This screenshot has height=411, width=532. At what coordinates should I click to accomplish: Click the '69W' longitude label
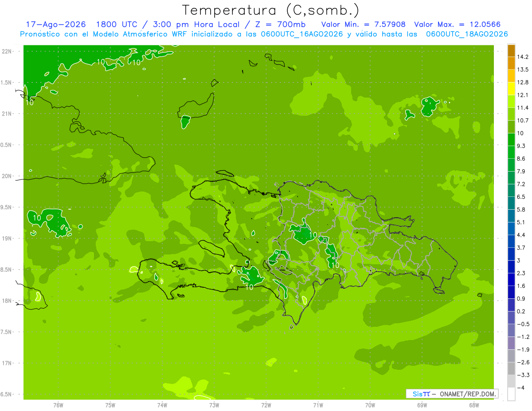(x=422, y=405)
